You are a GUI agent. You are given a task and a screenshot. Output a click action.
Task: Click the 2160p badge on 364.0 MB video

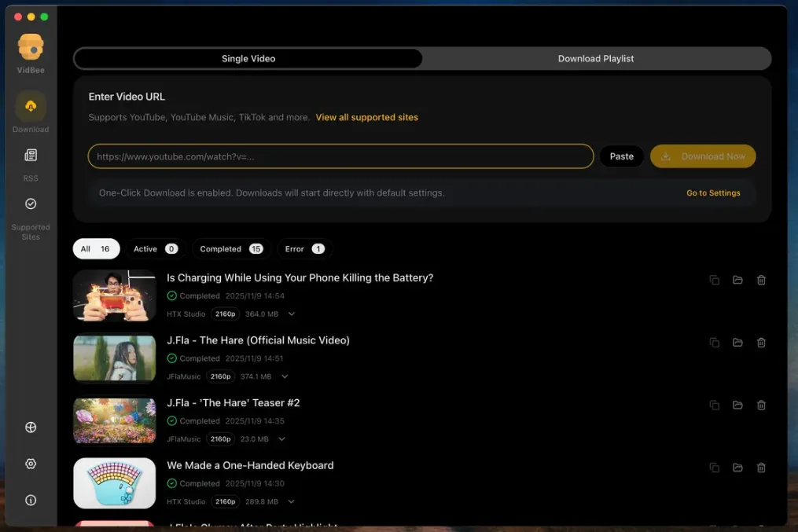pyautogui.click(x=225, y=314)
